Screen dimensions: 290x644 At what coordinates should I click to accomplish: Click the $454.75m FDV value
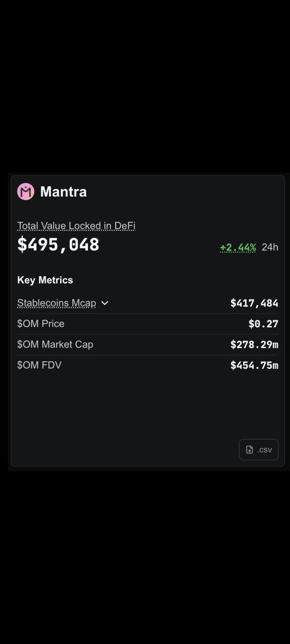255,365
